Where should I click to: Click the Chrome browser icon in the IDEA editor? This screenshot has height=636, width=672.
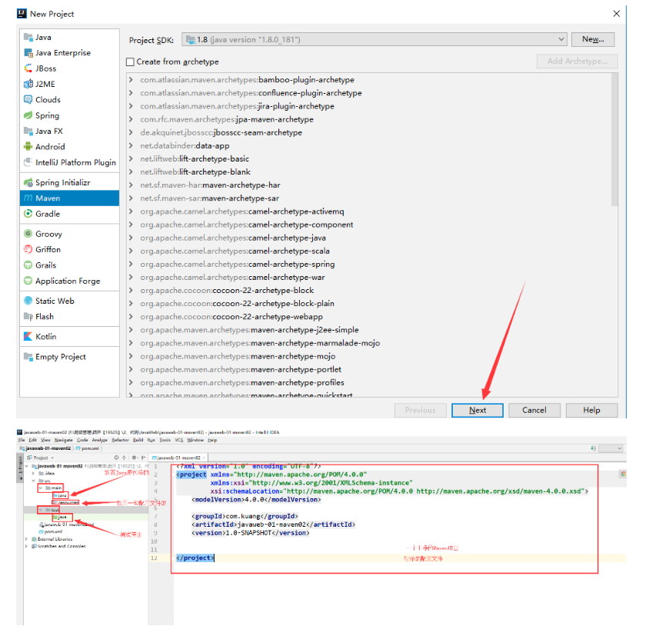(623, 474)
